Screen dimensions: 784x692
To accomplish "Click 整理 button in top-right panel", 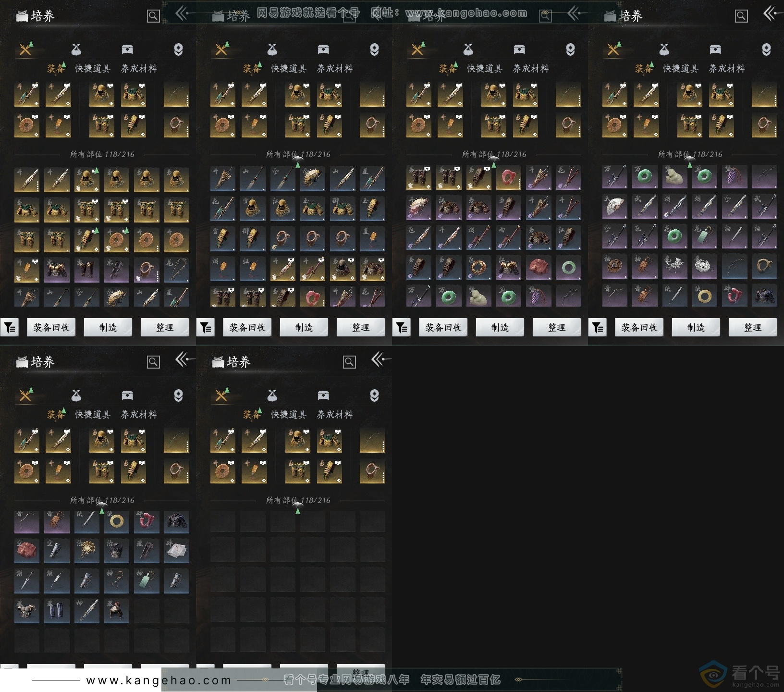I will 753,327.
